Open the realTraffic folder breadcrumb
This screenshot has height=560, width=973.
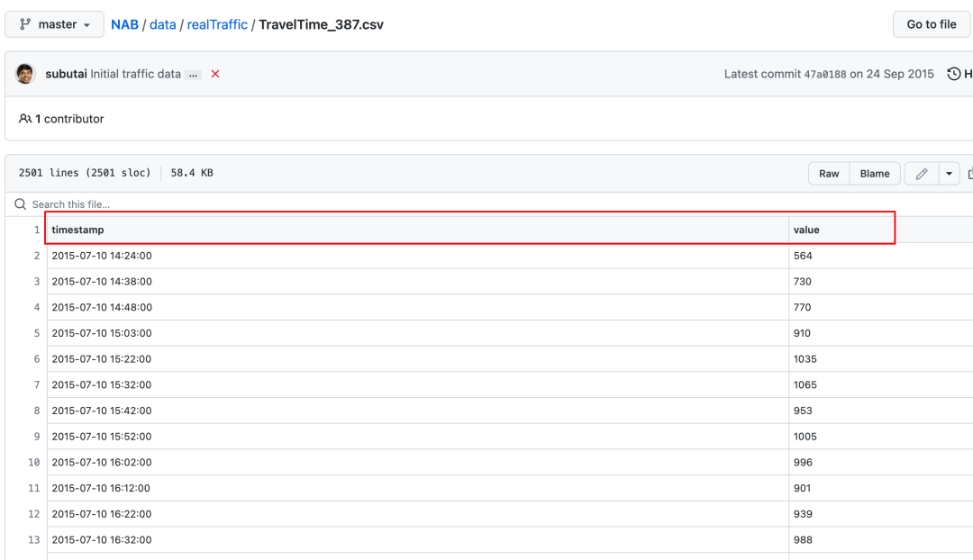click(x=217, y=24)
